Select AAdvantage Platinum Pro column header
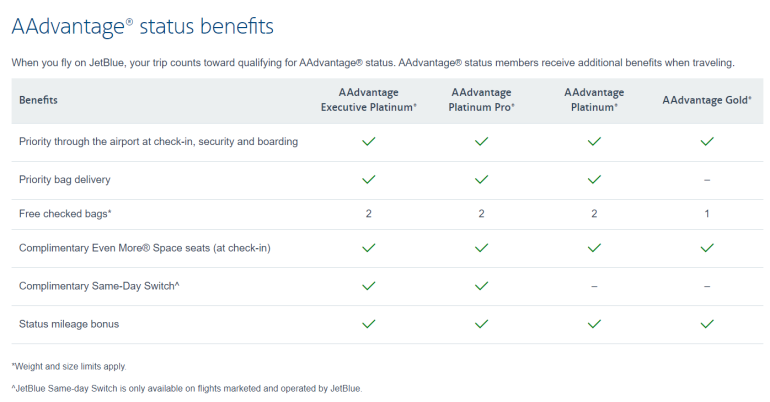The width and height of the screenshot is (770, 402). pyautogui.click(x=481, y=99)
